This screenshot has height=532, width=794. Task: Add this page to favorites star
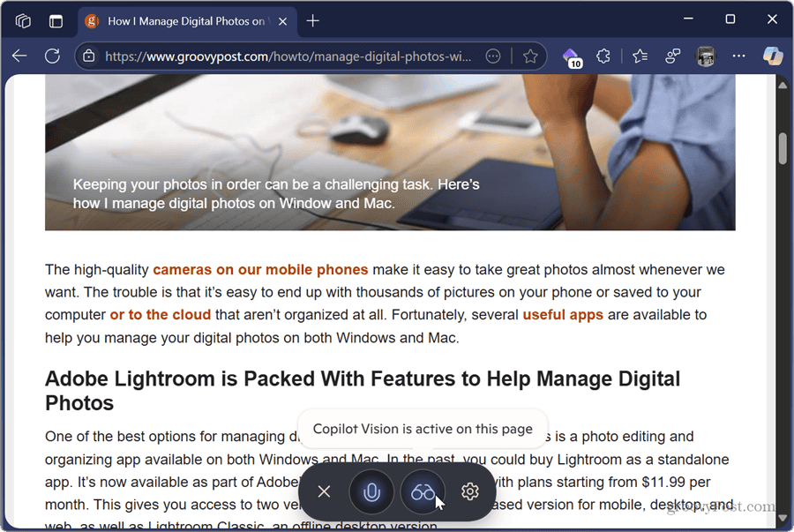point(530,56)
